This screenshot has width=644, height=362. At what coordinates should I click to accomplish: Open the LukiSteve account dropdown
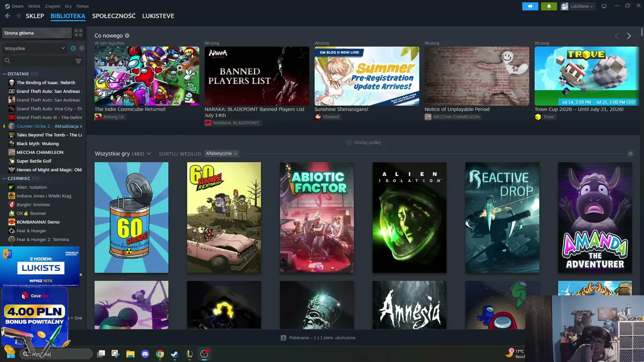coord(578,6)
